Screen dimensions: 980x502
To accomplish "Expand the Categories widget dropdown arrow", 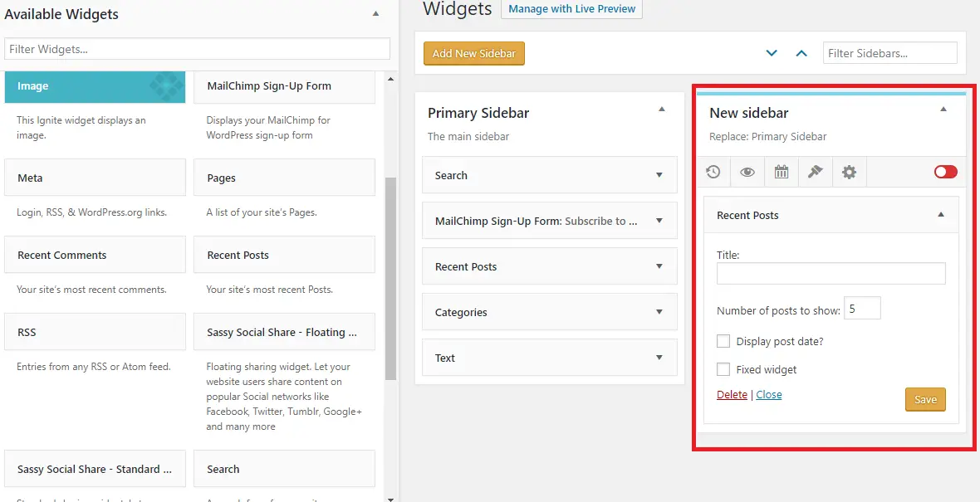I will pyautogui.click(x=659, y=311).
